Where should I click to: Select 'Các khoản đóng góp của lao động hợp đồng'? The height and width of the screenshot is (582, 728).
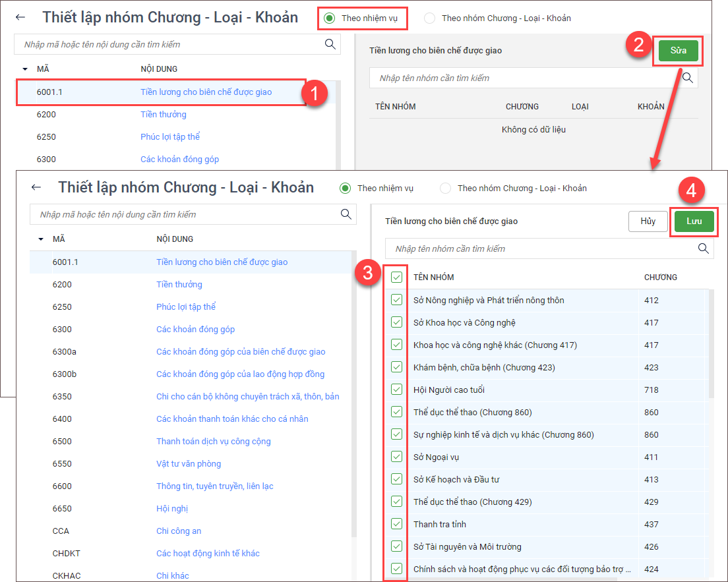coord(240,374)
